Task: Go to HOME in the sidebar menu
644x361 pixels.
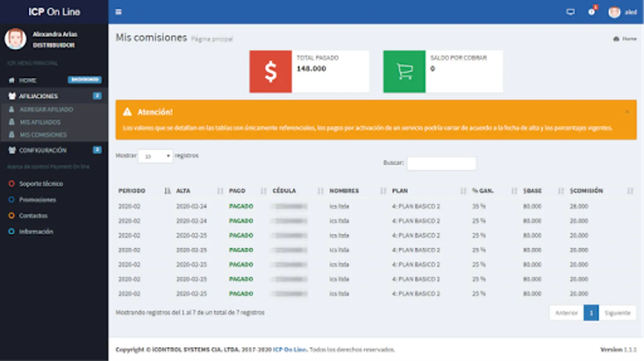Action: tap(54, 80)
